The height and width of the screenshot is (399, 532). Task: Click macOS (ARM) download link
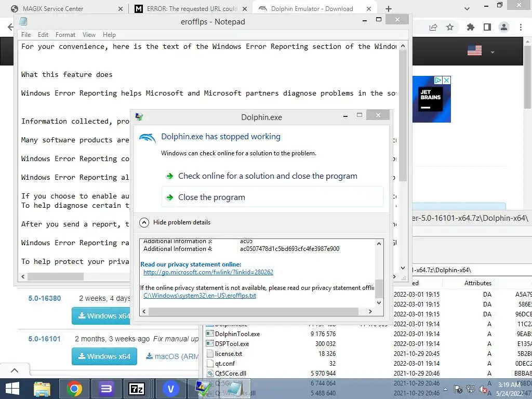[x=172, y=356]
